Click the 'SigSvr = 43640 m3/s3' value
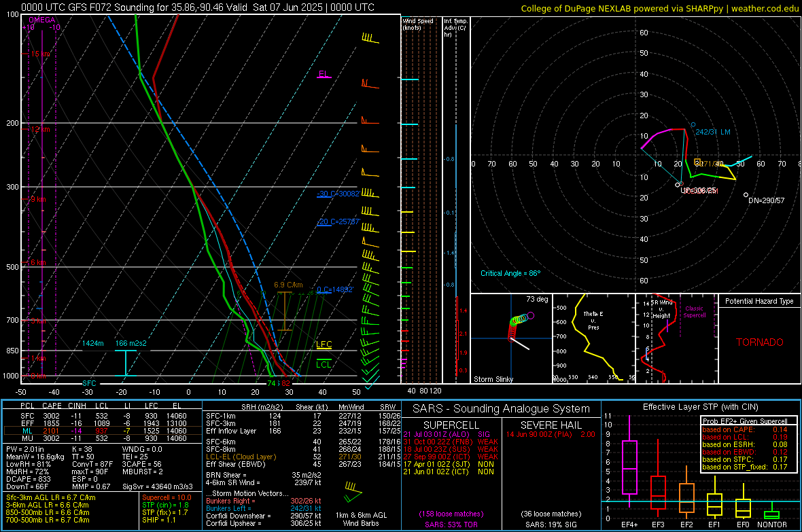802x532 pixels. tap(158, 486)
